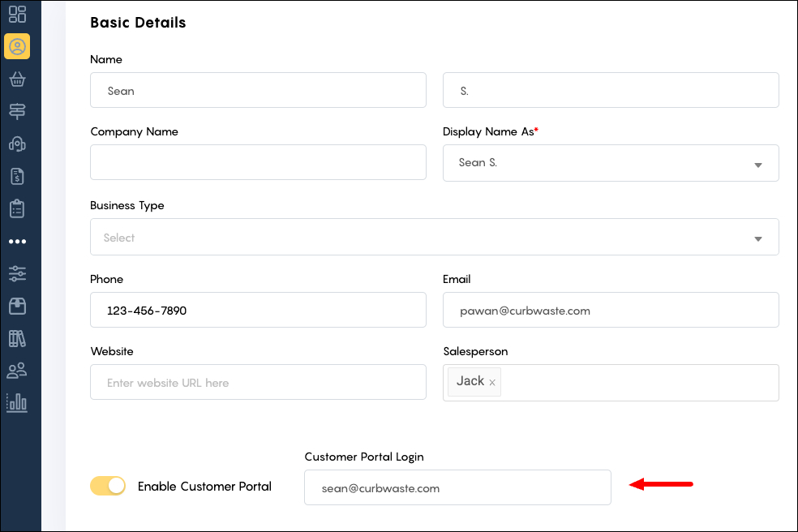Click the analytics bar chart icon

pos(18,403)
